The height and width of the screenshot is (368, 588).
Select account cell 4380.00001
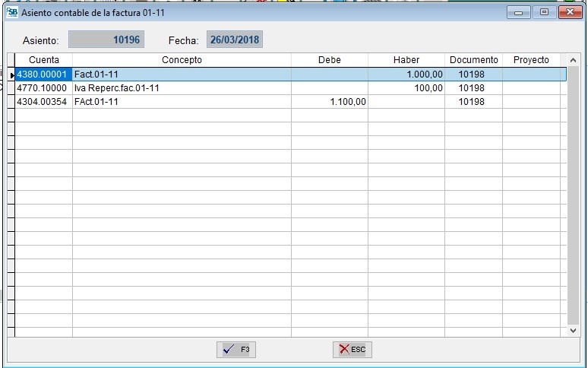pyautogui.click(x=43, y=75)
